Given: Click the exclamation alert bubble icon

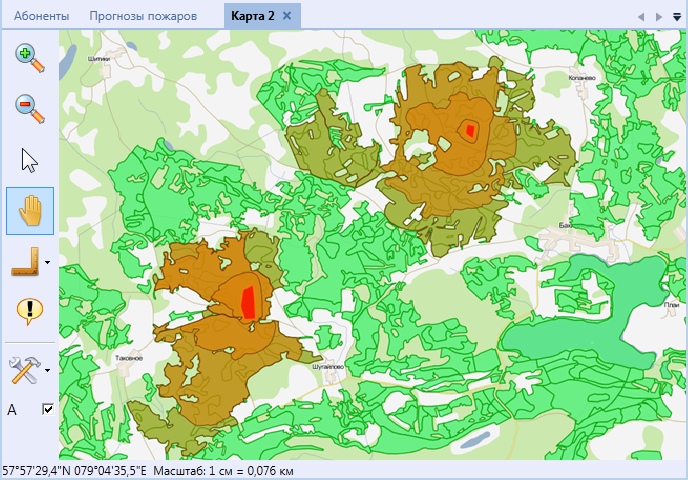Looking at the screenshot, I should [30, 312].
